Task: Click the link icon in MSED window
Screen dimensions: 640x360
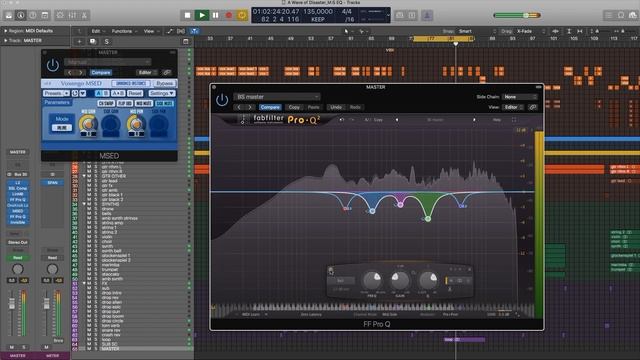Action: click(167, 73)
